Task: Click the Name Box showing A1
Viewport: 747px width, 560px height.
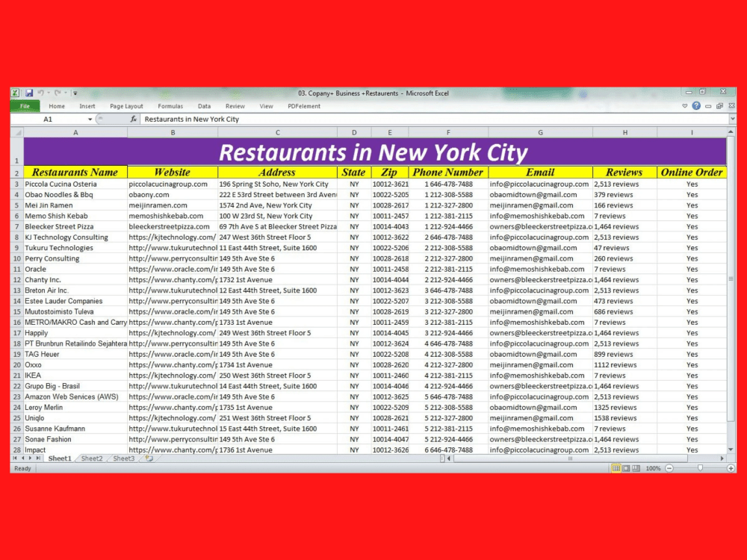Action: tap(48, 119)
